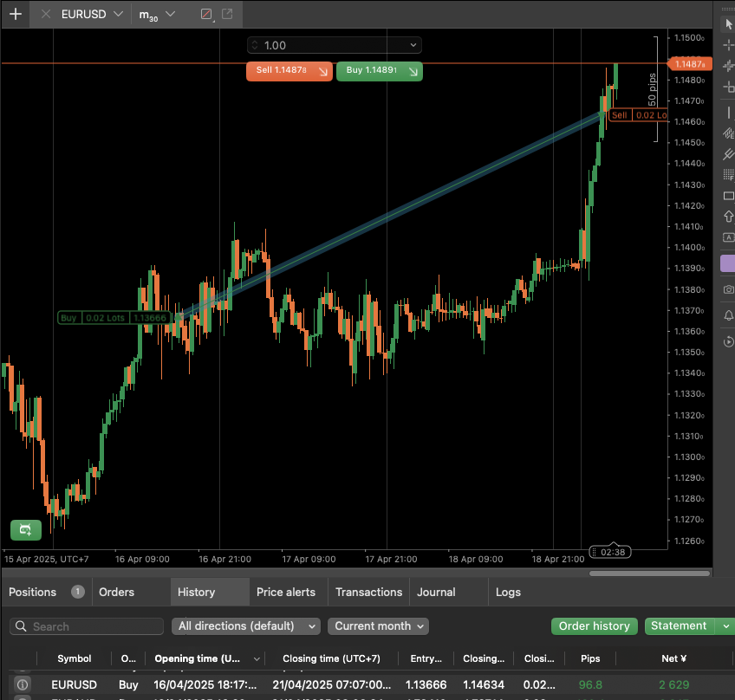Image resolution: width=735 pixels, height=700 pixels.
Task: Sort by Closing time (UTC+7) column
Action: 331,658
